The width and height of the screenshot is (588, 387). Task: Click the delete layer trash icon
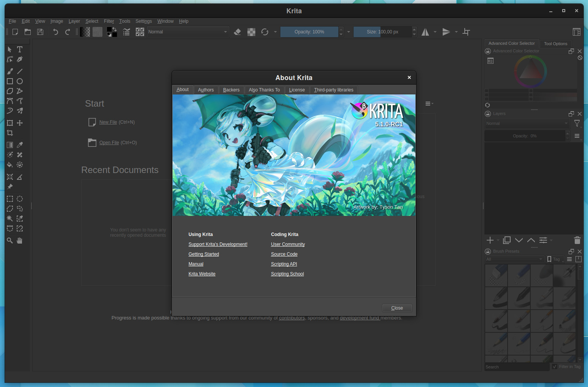pos(577,240)
